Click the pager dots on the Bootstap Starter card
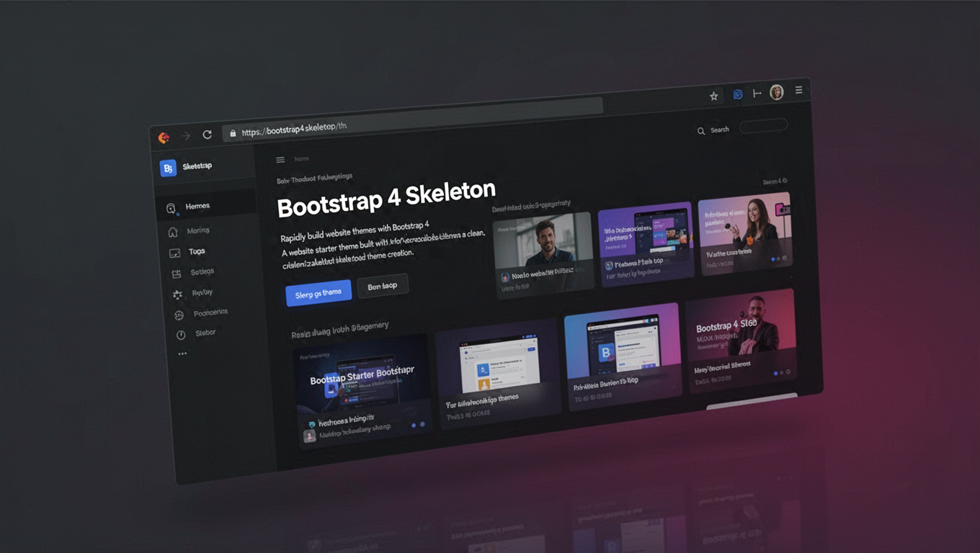 tap(418, 425)
